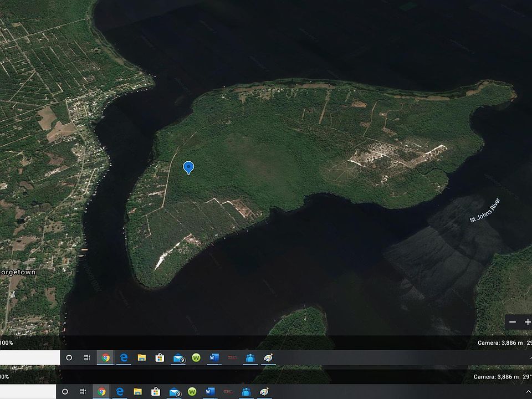The image size is (532, 399).
Task: Open the People app in upper taskbar
Action: coord(250,358)
